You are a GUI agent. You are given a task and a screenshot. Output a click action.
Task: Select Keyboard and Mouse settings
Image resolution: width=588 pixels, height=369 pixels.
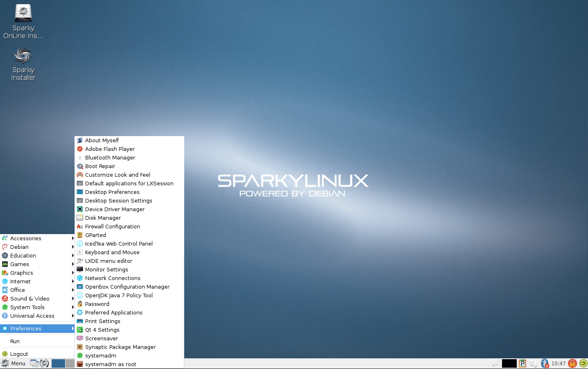point(129,252)
